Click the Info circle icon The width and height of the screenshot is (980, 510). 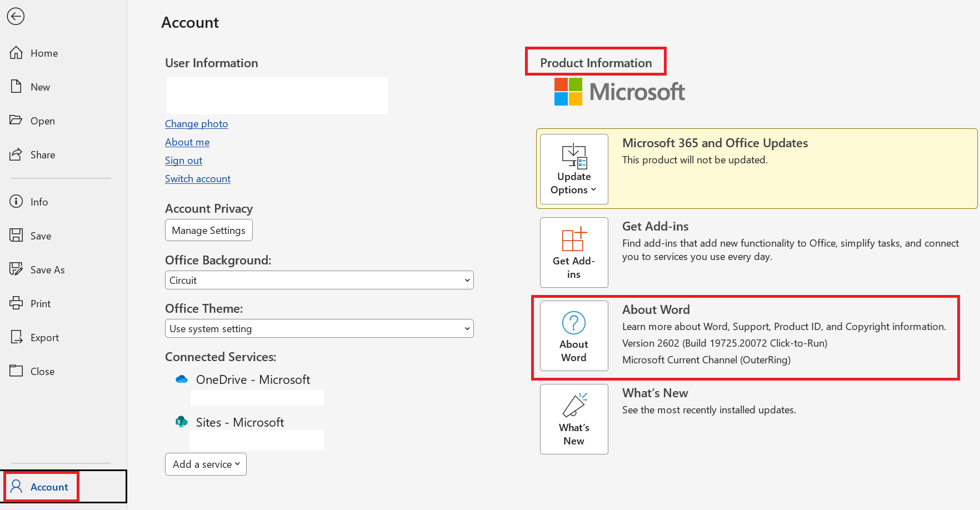click(x=16, y=202)
